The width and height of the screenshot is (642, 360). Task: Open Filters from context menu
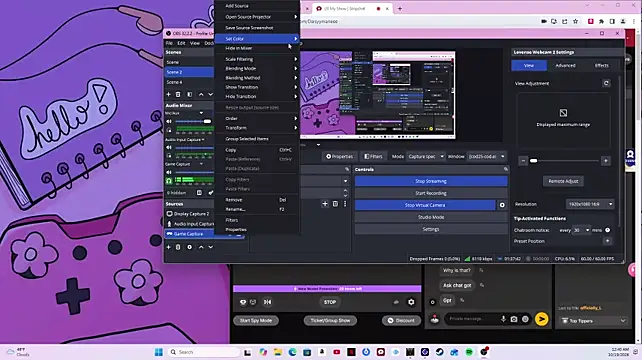click(258, 220)
